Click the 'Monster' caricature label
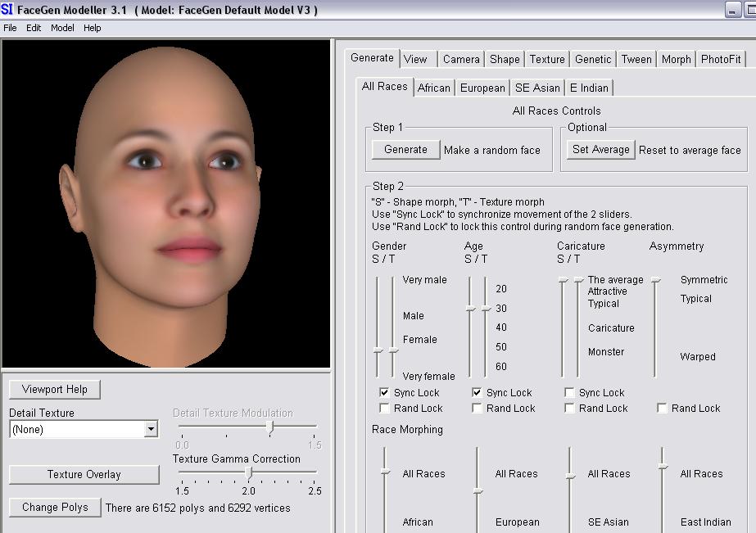The image size is (756, 533). click(606, 352)
